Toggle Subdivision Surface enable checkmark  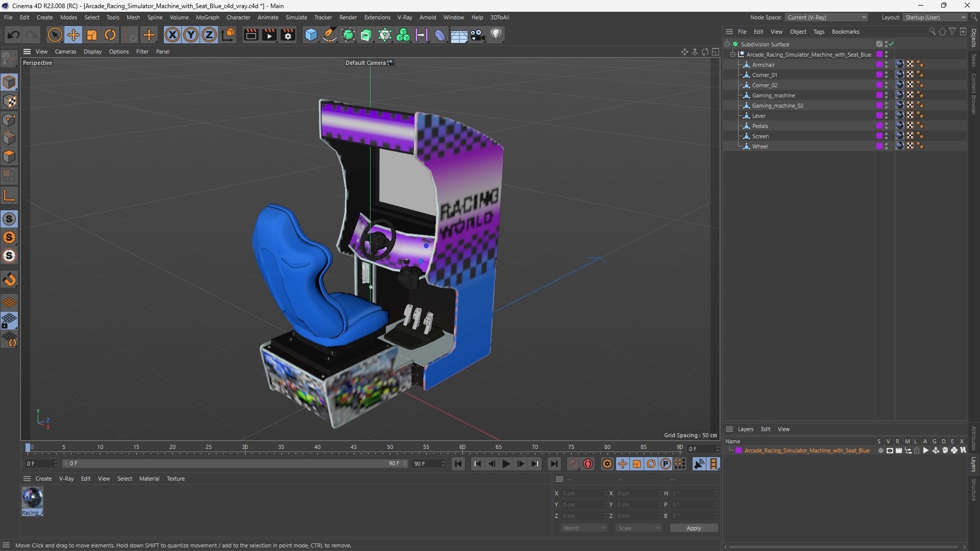point(891,44)
